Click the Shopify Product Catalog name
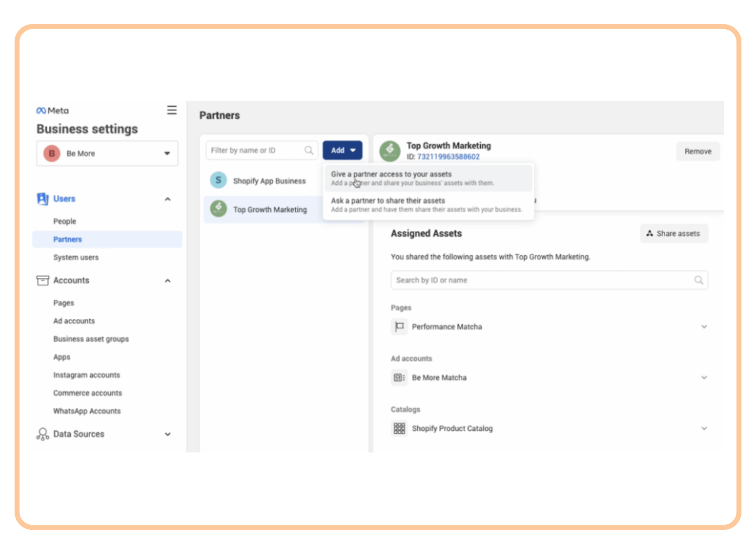The width and height of the screenshot is (756, 554). 453,429
